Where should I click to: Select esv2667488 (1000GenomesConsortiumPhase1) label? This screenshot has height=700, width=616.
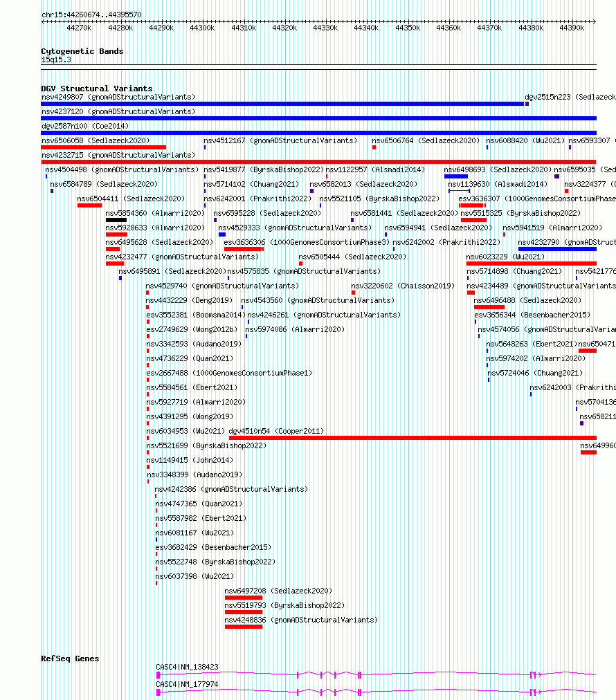click(x=230, y=374)
